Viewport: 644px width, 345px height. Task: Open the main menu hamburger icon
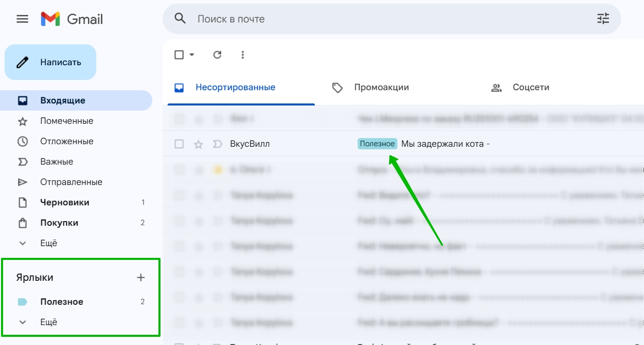22,19
